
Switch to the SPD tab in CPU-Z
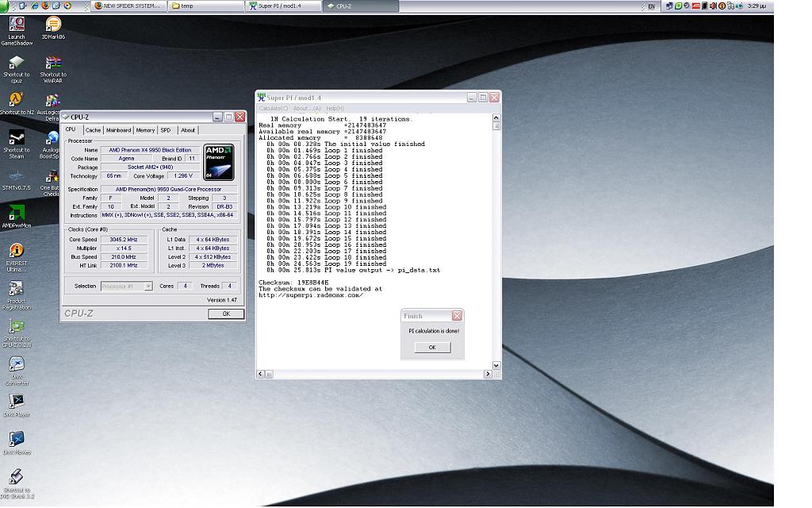[165, 130]
